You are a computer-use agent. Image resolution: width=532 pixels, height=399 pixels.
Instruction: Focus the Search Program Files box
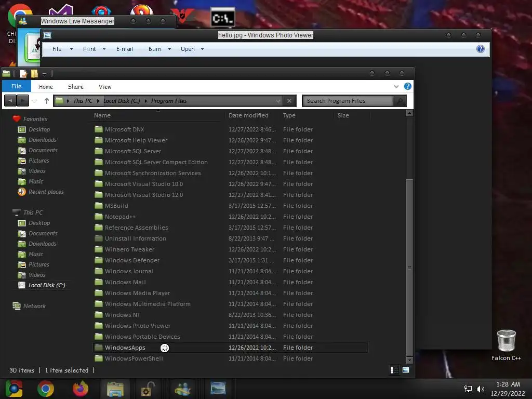pos(348,101)
